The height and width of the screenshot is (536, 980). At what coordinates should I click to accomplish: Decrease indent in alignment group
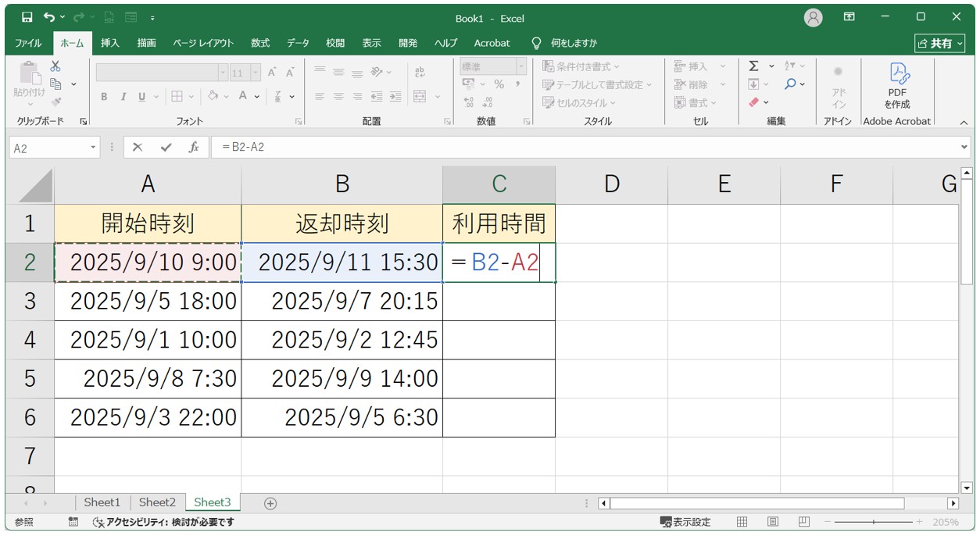[377, 96]
